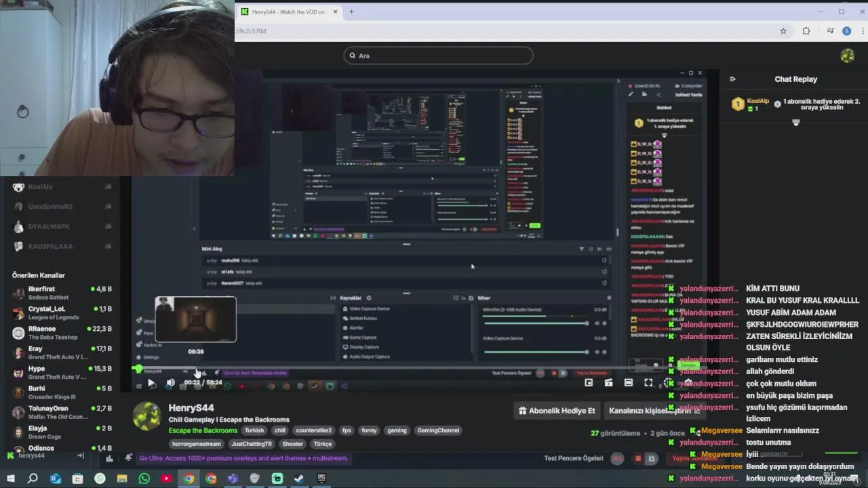The width and height of the screenshot is (868, 488).
Task: Select the HenryS44 Watch the VOD browser tab
Action: pyautogui.click(x=288, y=12)
